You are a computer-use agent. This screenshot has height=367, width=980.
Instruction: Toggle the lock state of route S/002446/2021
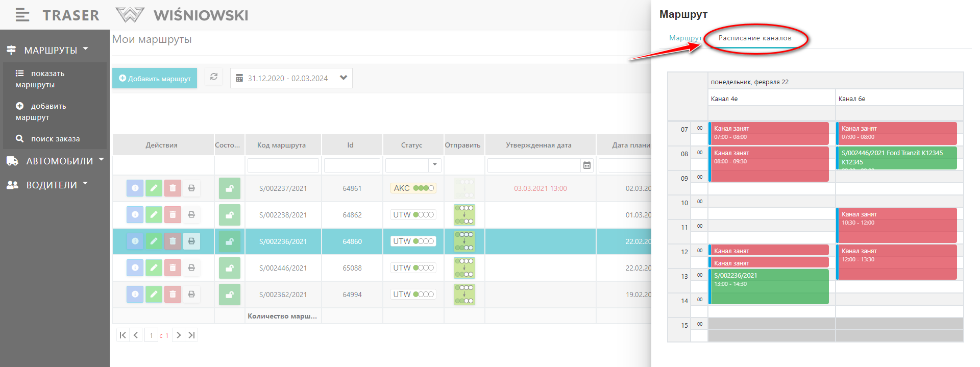tap(230, 268)
